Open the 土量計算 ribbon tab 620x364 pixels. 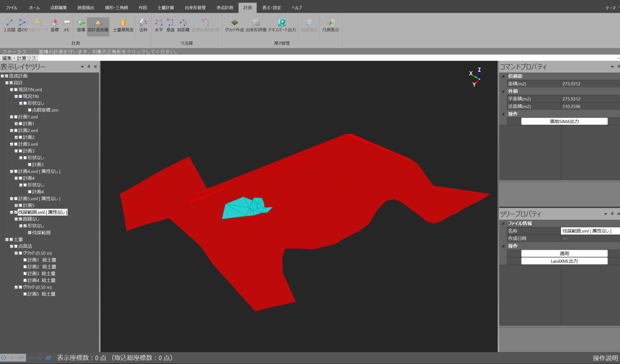(x=165, y=7)
